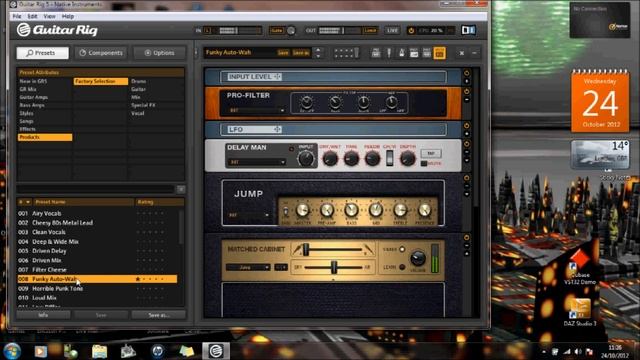Image resolution: width=640 pixels, height=360 pixels.
Task: Toggle Delay Man Mute checkbox
Action: click(424, 164)
